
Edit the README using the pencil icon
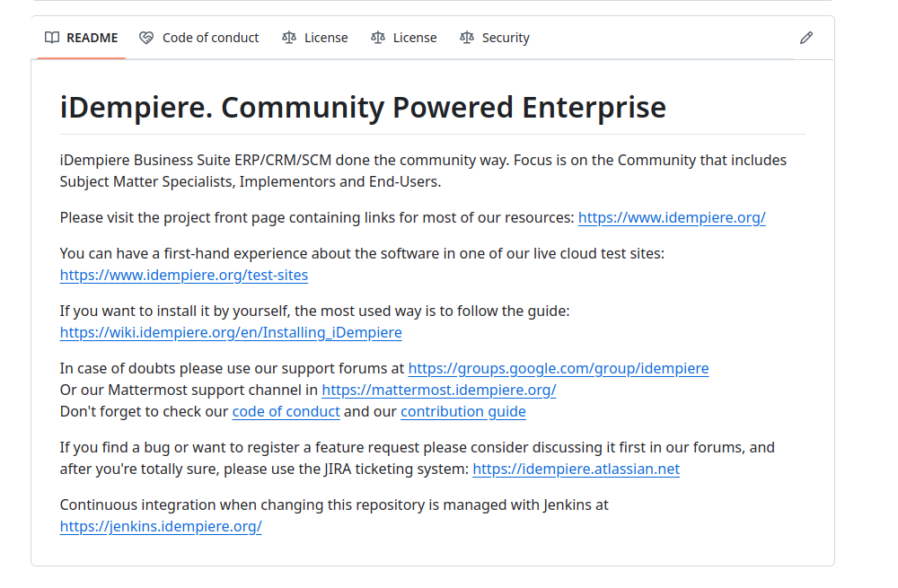(806, 37)
